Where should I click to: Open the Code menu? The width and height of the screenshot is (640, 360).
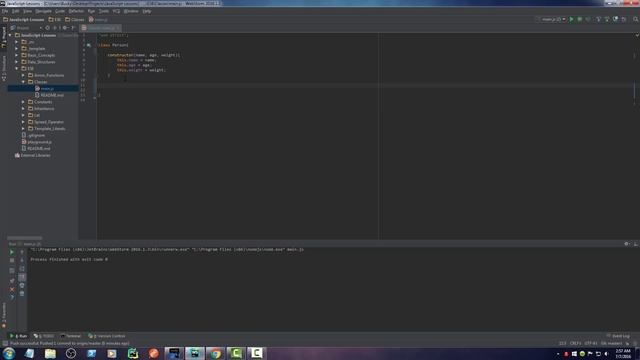(60, 11)
